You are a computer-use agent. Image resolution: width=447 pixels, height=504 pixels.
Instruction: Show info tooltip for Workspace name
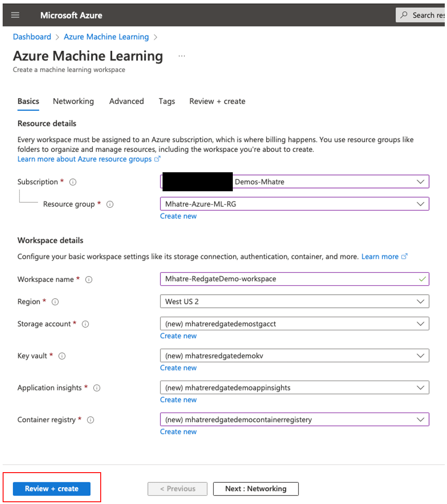[89, 280]
